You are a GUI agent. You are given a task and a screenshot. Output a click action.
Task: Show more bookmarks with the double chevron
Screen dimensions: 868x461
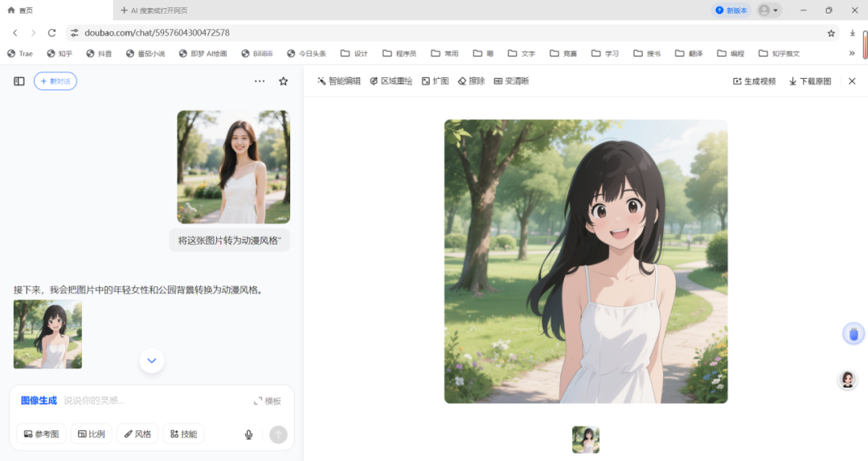coord(851,53)
